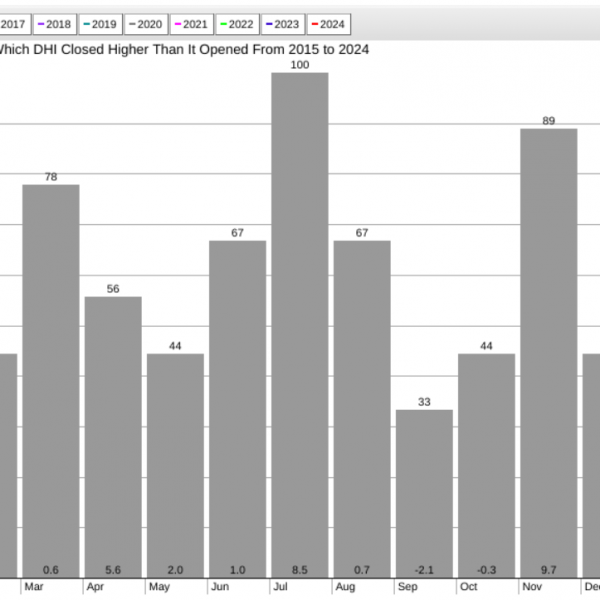Click the March bar labeled 78
Image resolution: width=600 pixels, height=600 pixels.
pyautogui.click(x=51, y=381)
